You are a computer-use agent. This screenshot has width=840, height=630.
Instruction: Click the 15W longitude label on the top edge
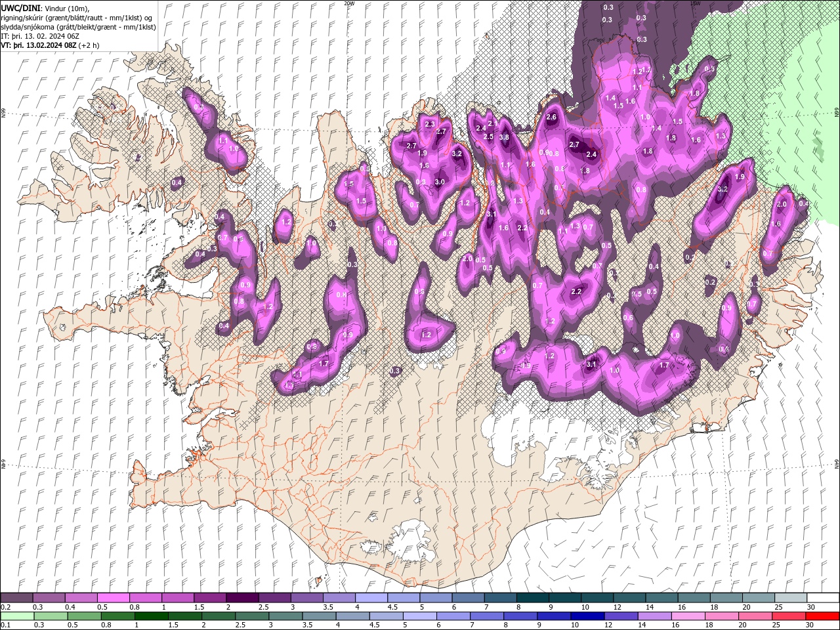695,3
